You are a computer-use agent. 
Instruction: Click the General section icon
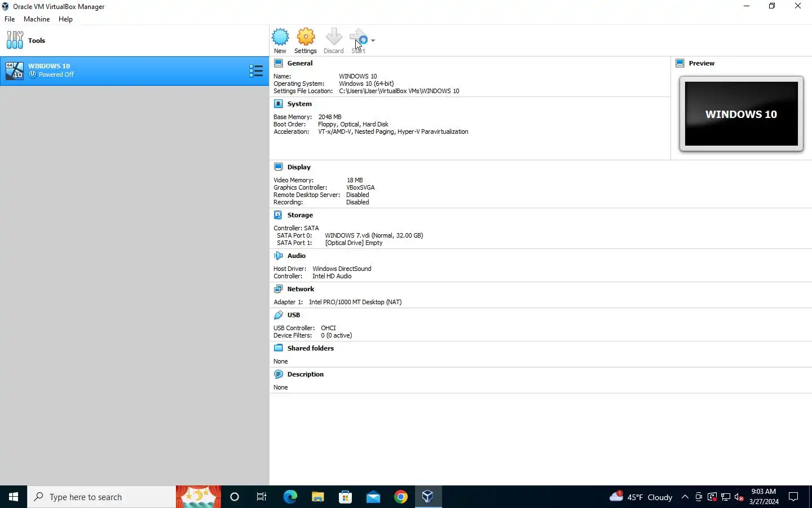(x=278, y=63)
